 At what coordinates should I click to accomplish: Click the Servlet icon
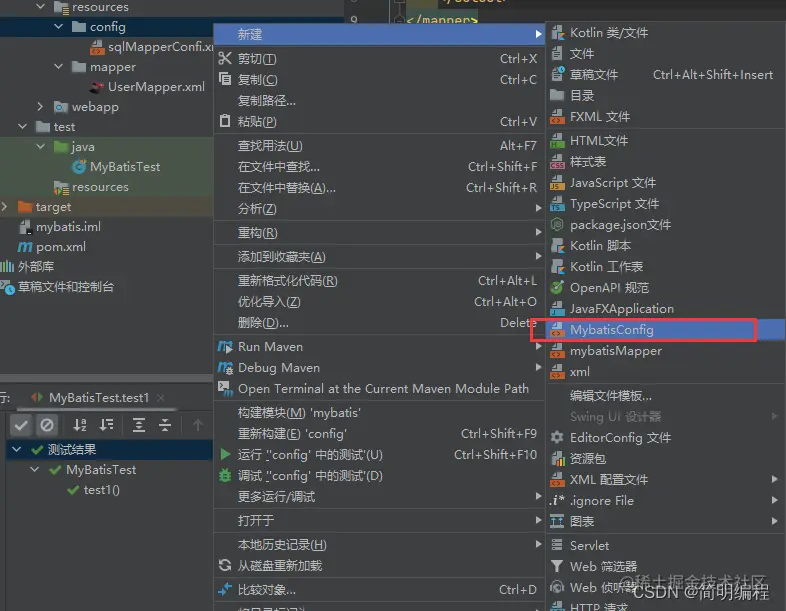pyautogui.click(x=556, y=545)
